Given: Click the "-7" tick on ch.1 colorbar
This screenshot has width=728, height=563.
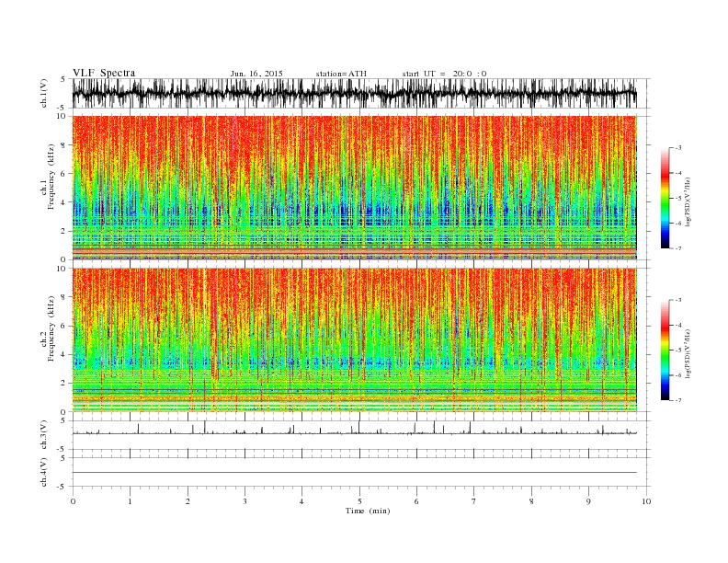Looking at the screenshot, I should (677, 248).
